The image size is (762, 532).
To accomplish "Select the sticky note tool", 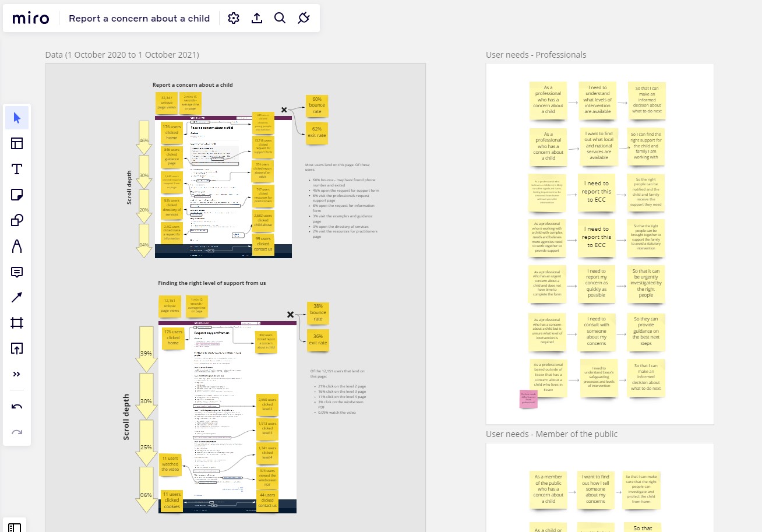I will pos(17,195).
